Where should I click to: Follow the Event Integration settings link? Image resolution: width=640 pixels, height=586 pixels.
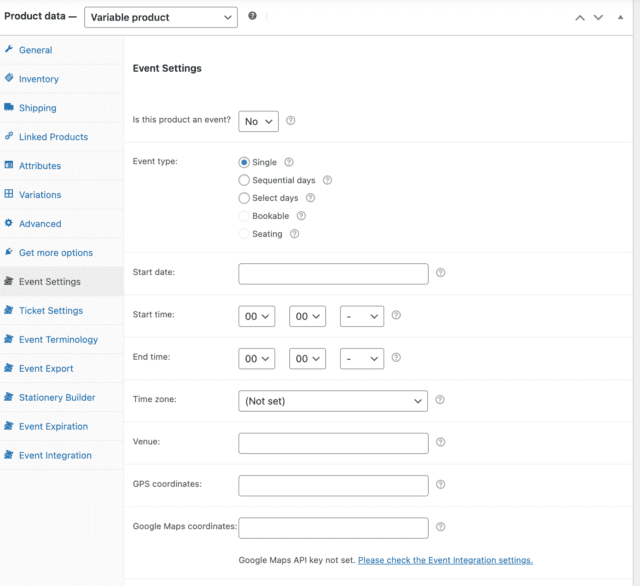[445, 560]
